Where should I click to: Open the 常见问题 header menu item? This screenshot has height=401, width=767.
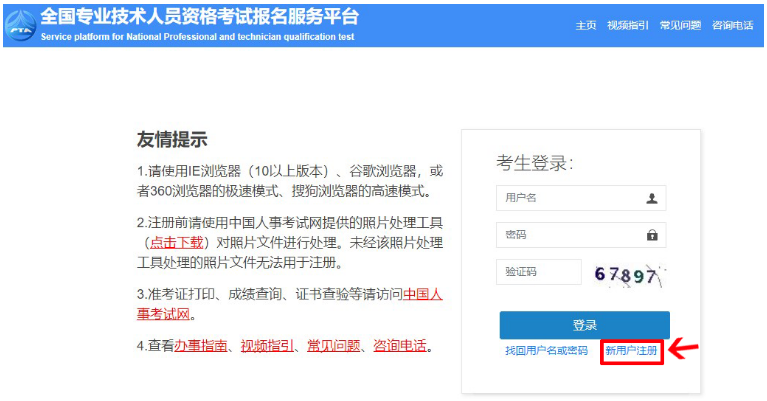[680, 25]
